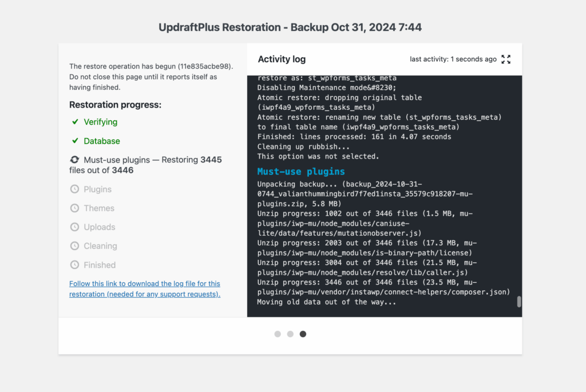
Task: Click the clock icon next to Uploads
Action: tap(75, 227)
